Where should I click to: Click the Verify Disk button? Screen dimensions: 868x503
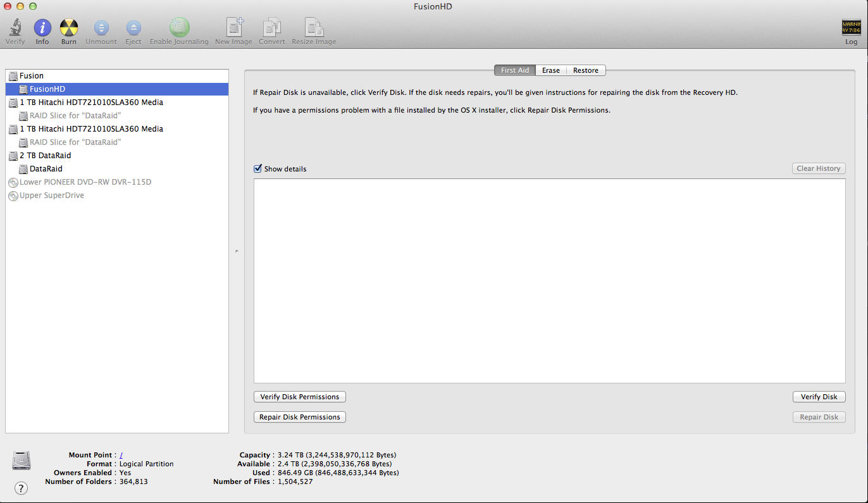pyautogui.click(x=819, y=397)
